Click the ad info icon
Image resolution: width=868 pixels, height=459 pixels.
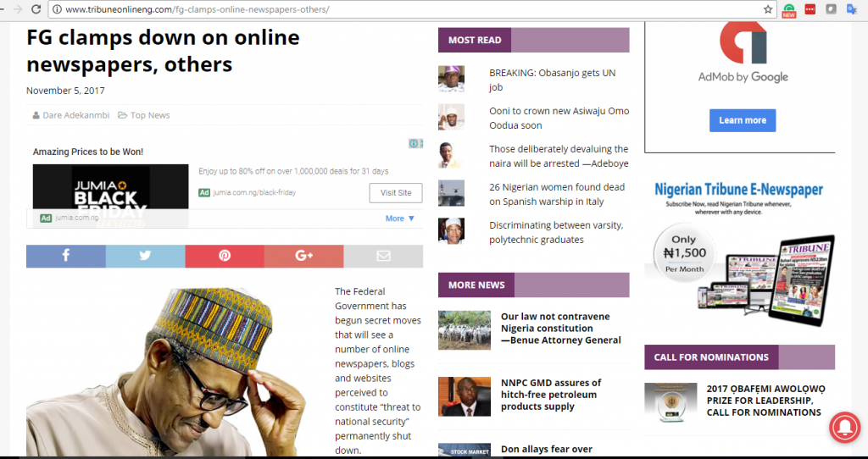click(413, 144)
